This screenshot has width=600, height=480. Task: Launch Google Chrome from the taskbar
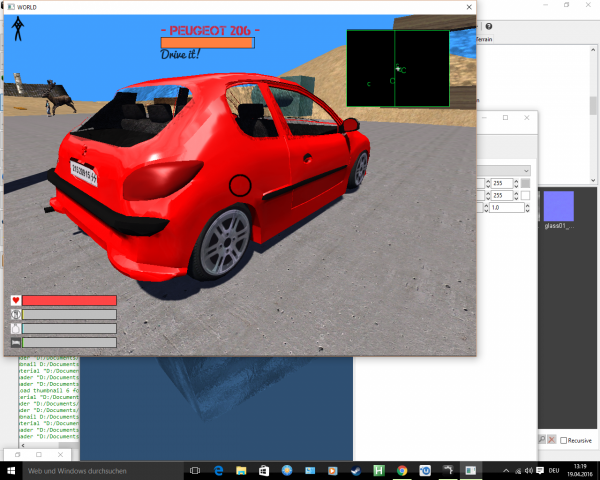(402, 470)
